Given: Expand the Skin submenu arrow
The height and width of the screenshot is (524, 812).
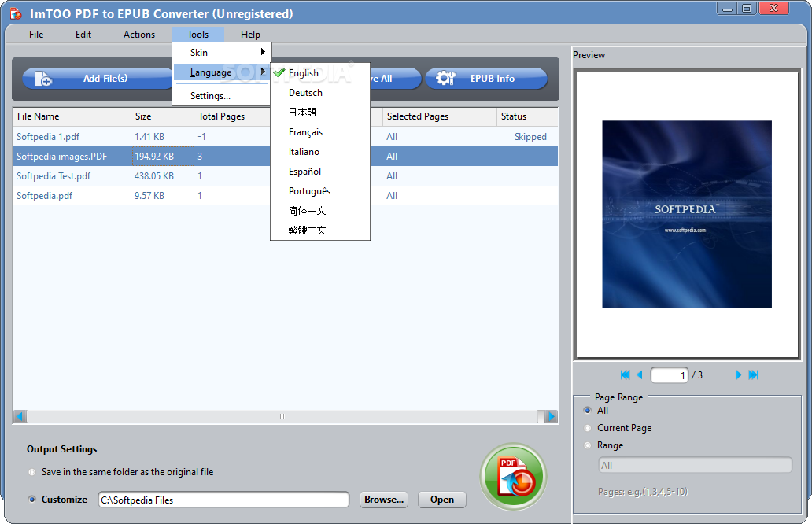Looking at the screenshot, I should [x=263, y=52].
